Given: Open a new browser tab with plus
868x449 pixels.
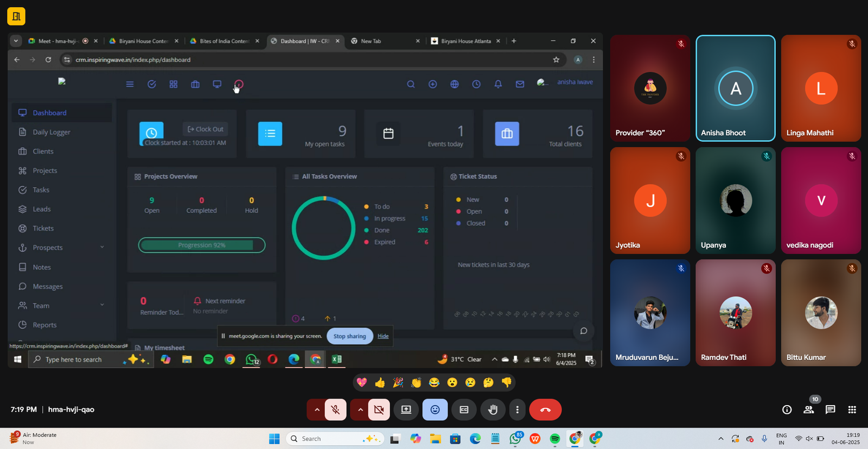Looking at the screenshot, I should coord(514,41).
